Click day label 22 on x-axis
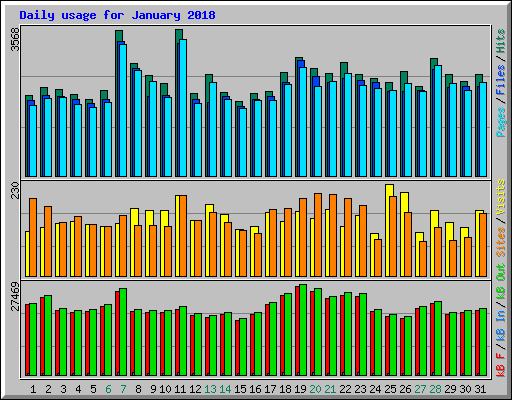Image resolution: width=512 pixels, height=400 pixels. pos(345,389)
